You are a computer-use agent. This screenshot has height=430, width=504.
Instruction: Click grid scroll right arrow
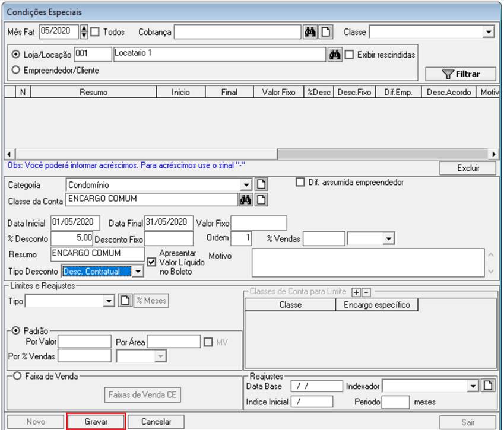coord(493,154)
